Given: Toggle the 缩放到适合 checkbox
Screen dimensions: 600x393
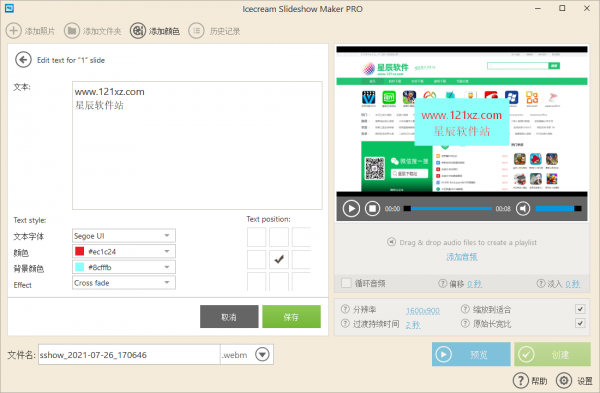Looking at the screenshot, I should 580,309.
